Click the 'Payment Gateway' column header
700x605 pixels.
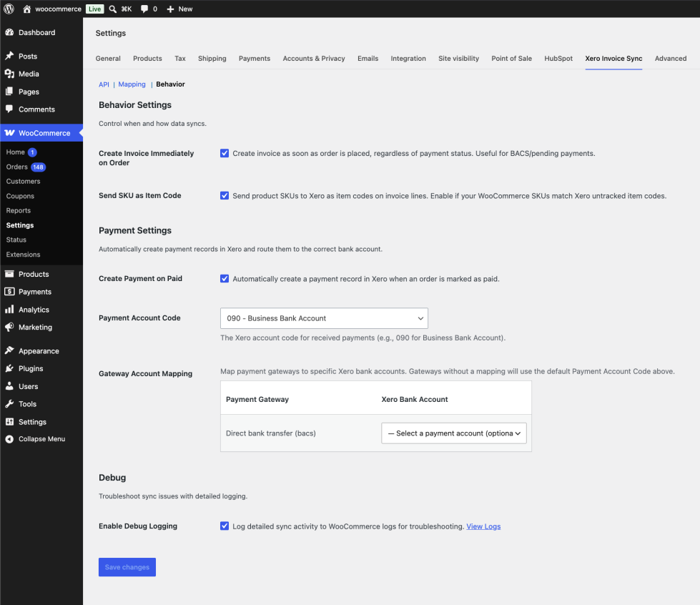(x=257, y=399)
